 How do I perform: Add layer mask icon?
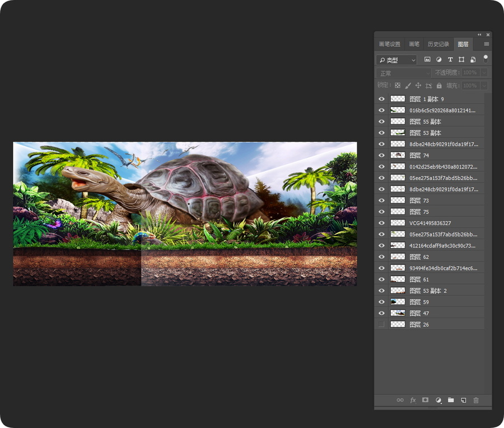click(x=425, y=399)
